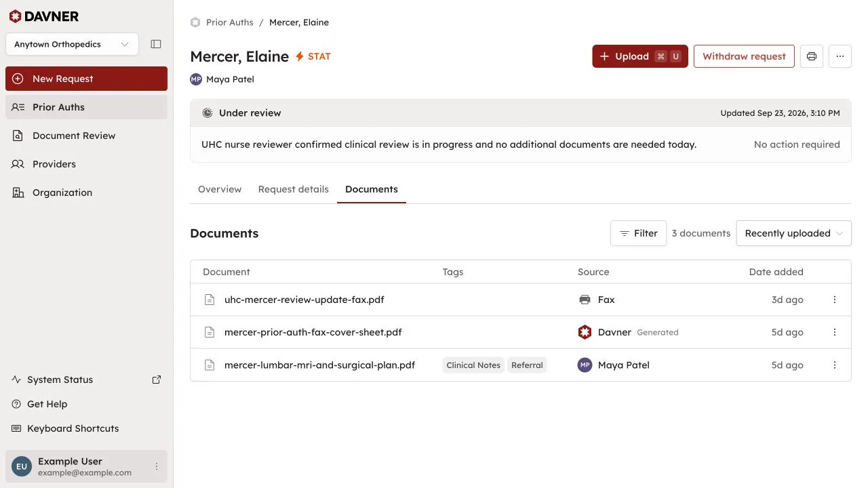Open Prior Auths in the sidebar
Screen dimensions: 868x488
(86, 107)
